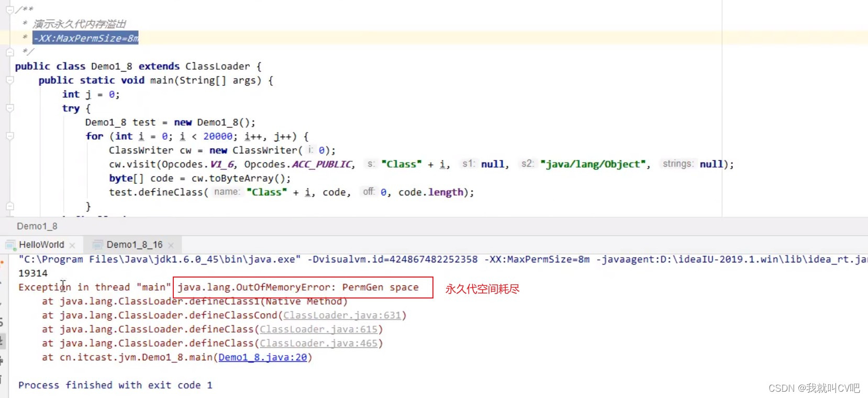Image resolution: width=868 pixels, height=398 pixels.
Task: Click the 'off:' parameter hint
Action: point(369,192)
